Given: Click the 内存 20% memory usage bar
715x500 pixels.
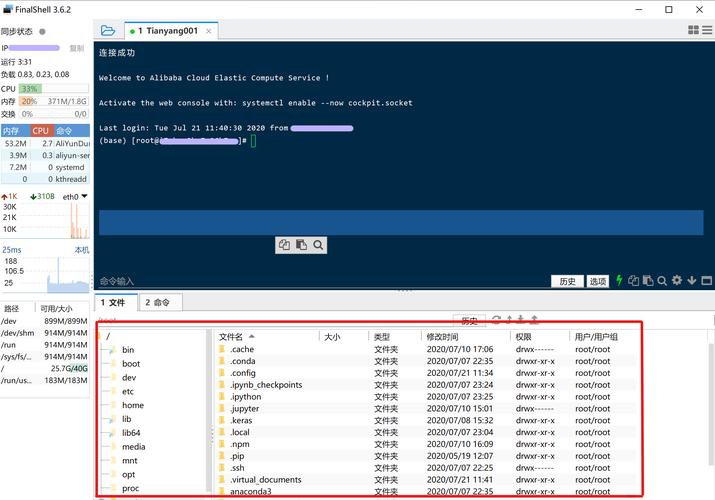Looking at the screenshot, I should [x=54, y=101].
